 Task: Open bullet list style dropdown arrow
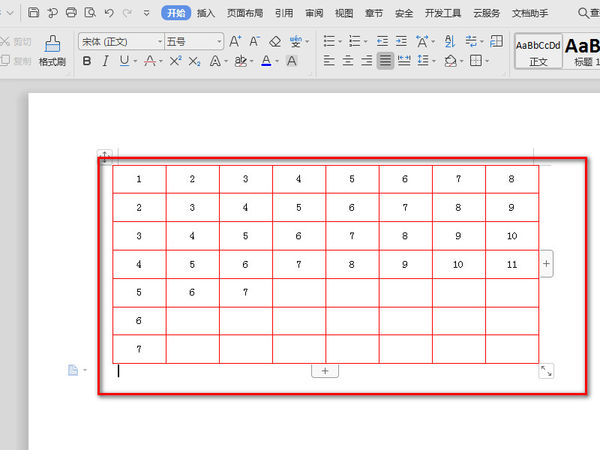click(340, 42)
